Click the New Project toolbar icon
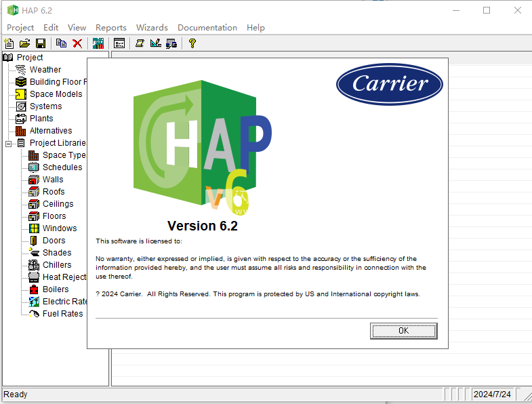 click(9, 43)
